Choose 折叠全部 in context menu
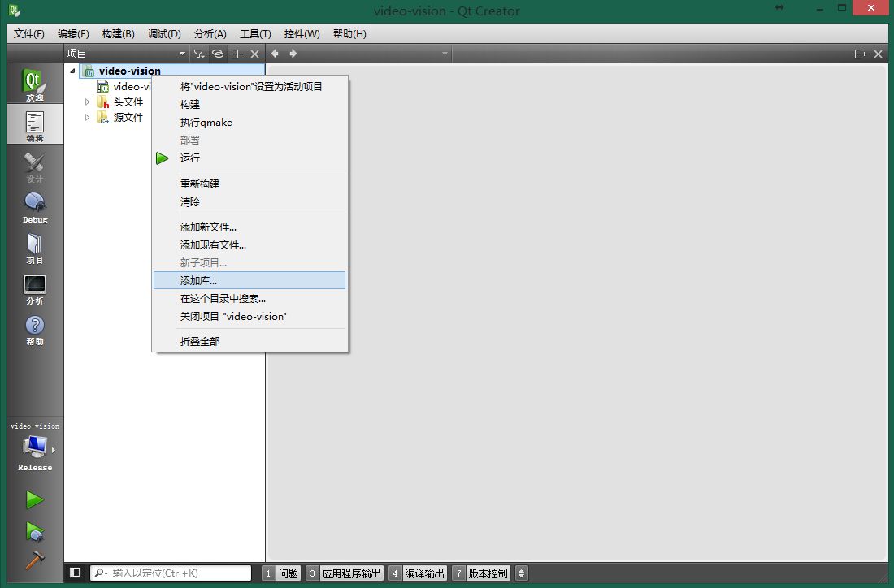Screen dimensions: 894x588 pyautogui.click(x=250, y=341)
